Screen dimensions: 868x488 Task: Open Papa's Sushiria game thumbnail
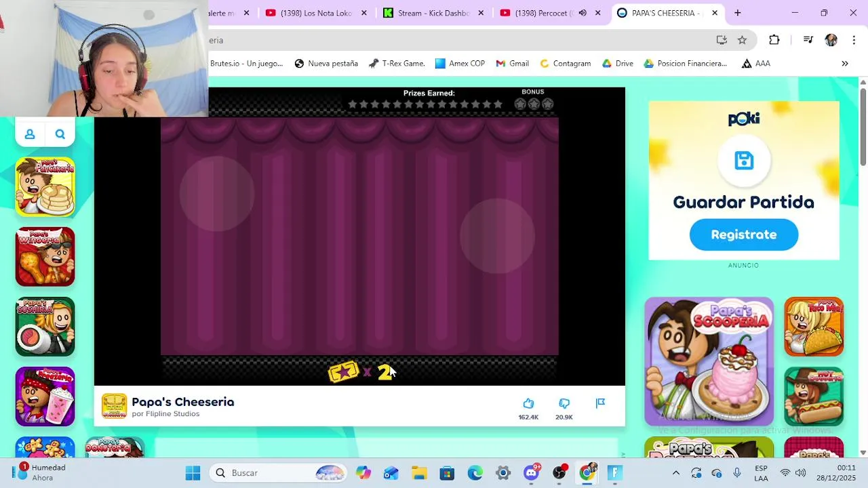pyautogui.click(x=45, y=327)
